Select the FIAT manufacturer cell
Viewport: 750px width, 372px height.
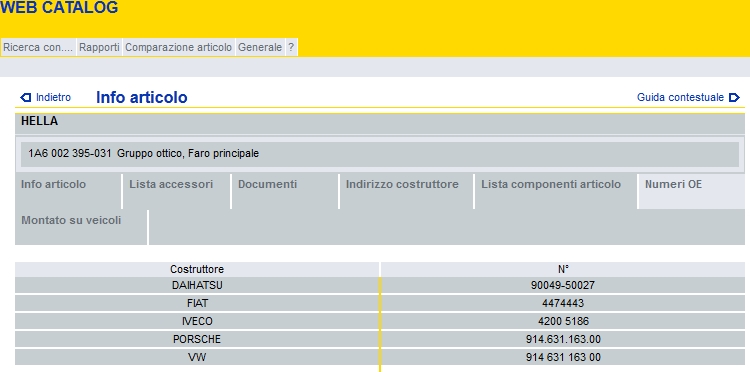click(197, 303)
